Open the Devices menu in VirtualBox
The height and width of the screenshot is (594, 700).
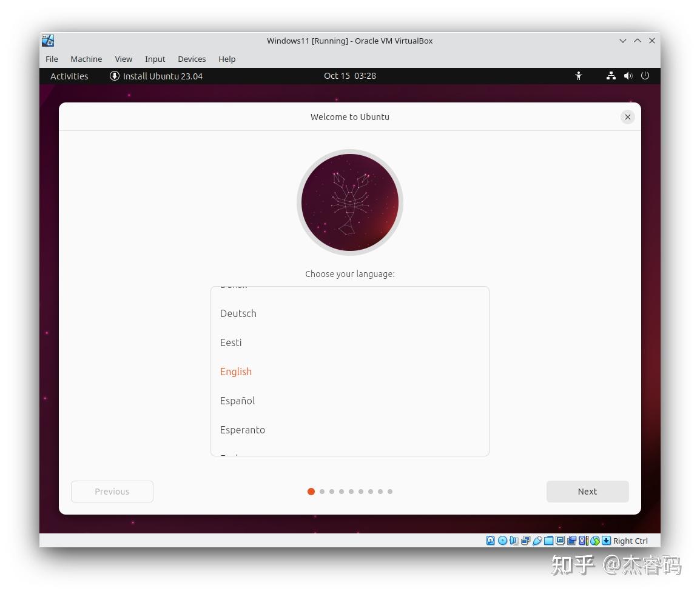click(192, 59)
